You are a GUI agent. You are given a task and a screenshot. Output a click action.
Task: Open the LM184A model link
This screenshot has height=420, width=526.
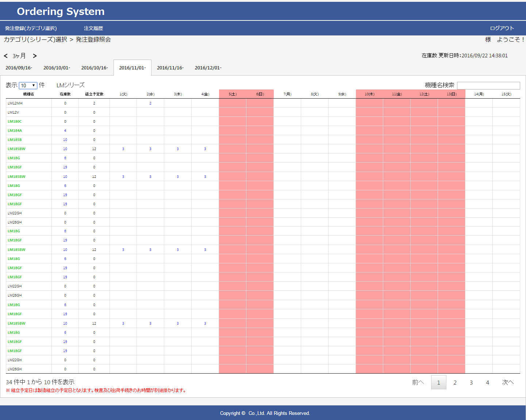coord(15,131)
